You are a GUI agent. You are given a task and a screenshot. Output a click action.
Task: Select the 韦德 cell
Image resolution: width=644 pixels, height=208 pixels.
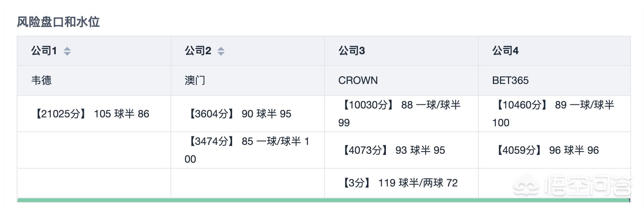pos(94,81)
